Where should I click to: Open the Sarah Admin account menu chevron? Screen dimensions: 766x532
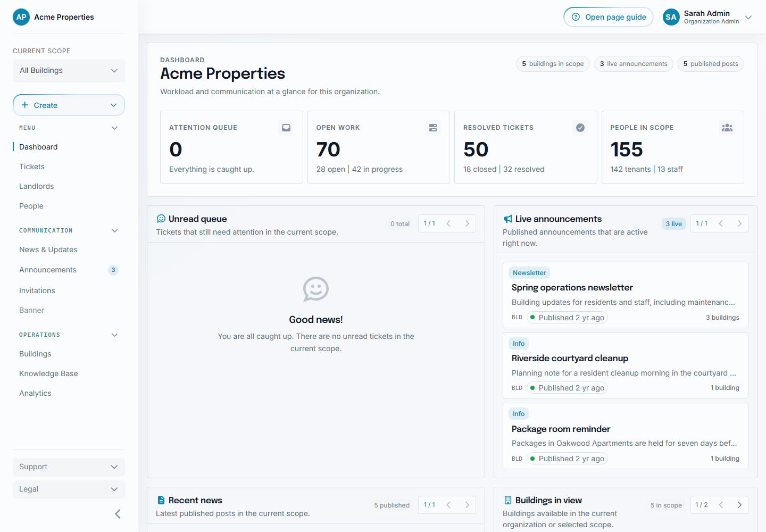coord(748,17)
